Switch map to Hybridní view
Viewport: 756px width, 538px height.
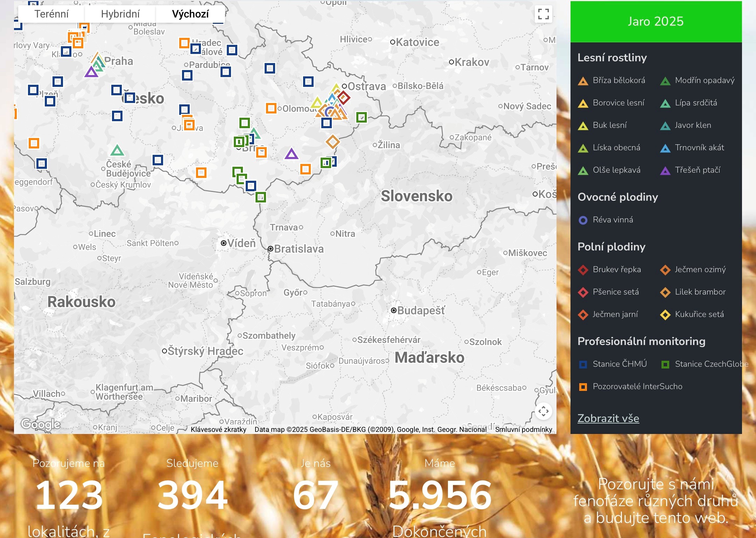(x=120, y=14)
